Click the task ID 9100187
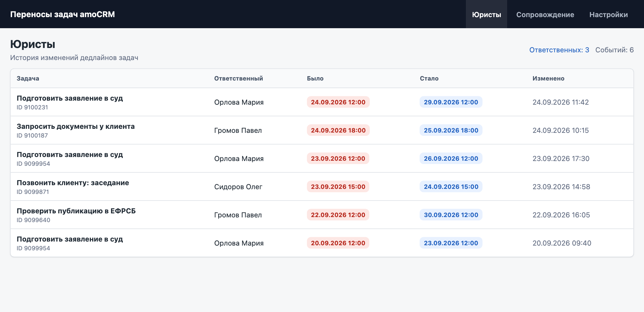Screen dimensions: 644x312 [x=32, y=136]
